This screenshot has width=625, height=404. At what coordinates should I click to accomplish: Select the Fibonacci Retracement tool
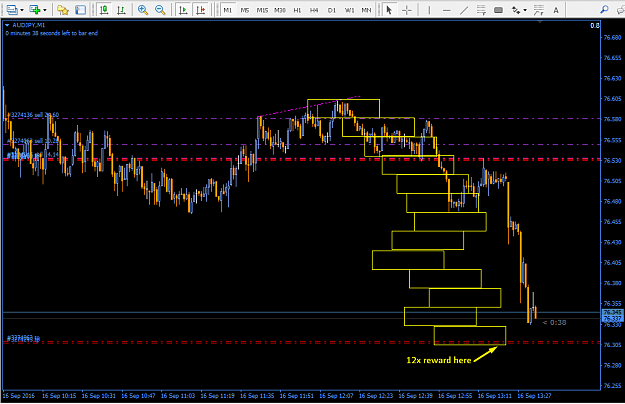(481, 10)
